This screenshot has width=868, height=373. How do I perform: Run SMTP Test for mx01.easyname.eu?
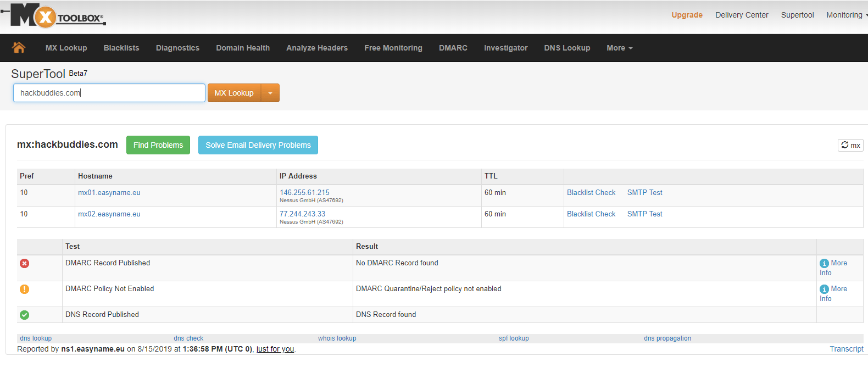click(645, 193)
